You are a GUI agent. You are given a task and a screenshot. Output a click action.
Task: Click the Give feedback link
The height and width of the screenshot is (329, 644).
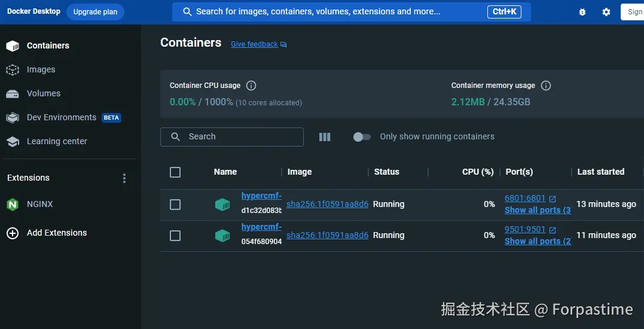254,44
